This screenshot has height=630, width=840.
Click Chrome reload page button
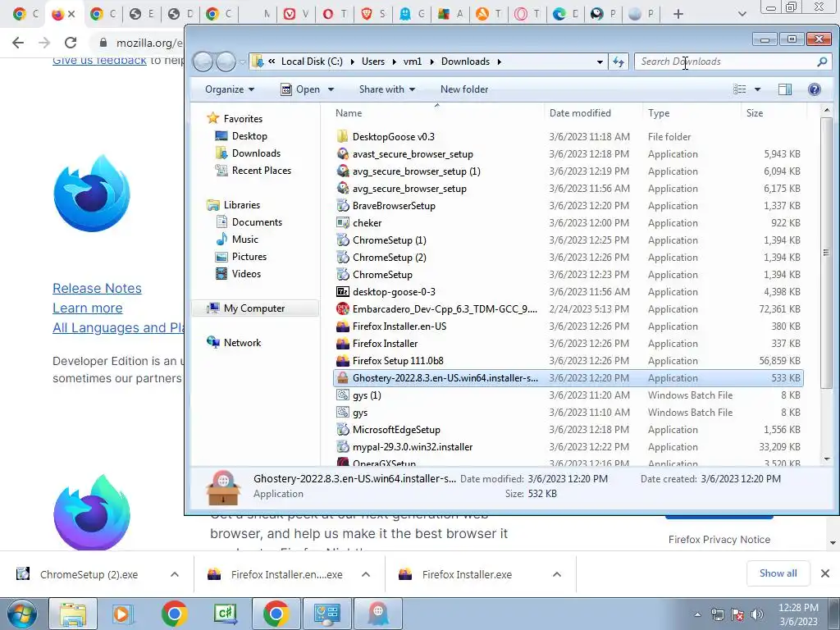pos(71,43)
